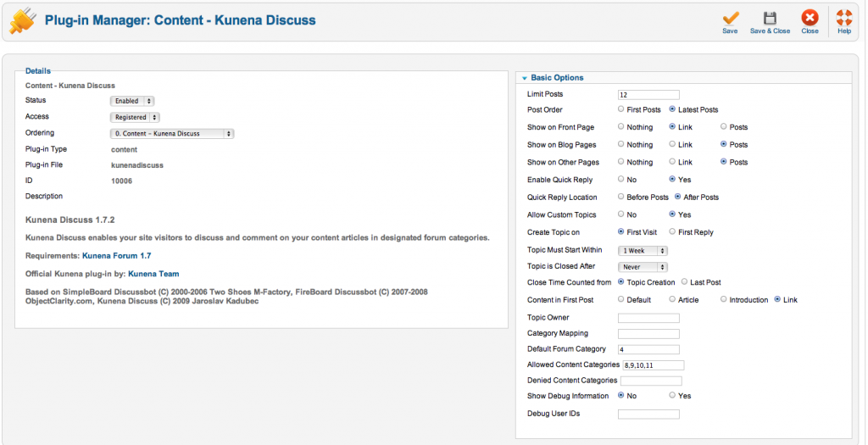Click the plug-in manager plug icon

(x=23, y=20)
